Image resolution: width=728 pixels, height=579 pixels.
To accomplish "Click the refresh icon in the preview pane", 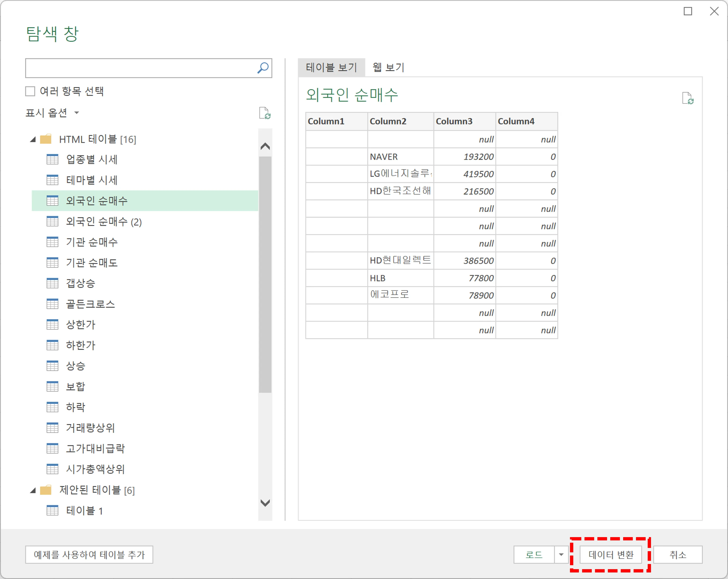I will [688, 98].
